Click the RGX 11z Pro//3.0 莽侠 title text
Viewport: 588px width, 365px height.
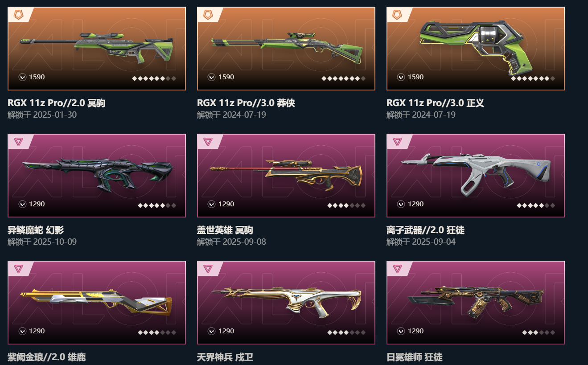(246, 103)
